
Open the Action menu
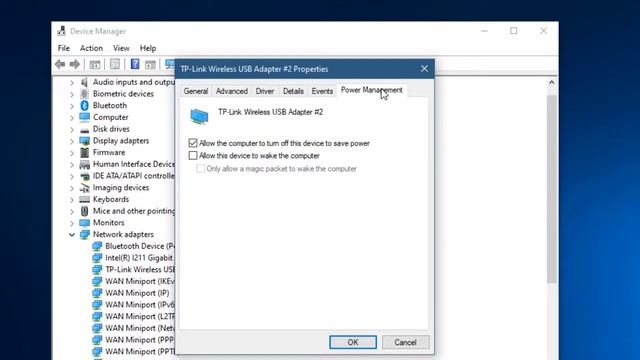pyautogui.click(x=91, y=48)
